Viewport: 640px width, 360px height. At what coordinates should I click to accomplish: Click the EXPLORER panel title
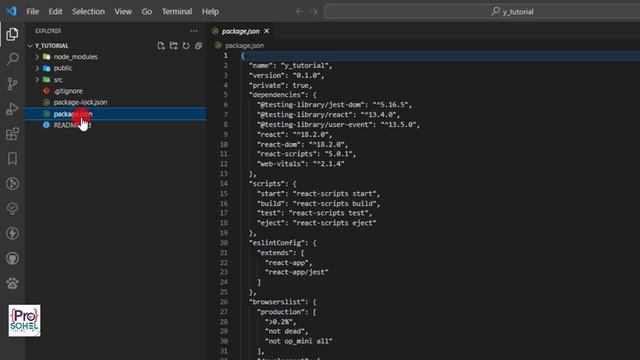(48, 31)
